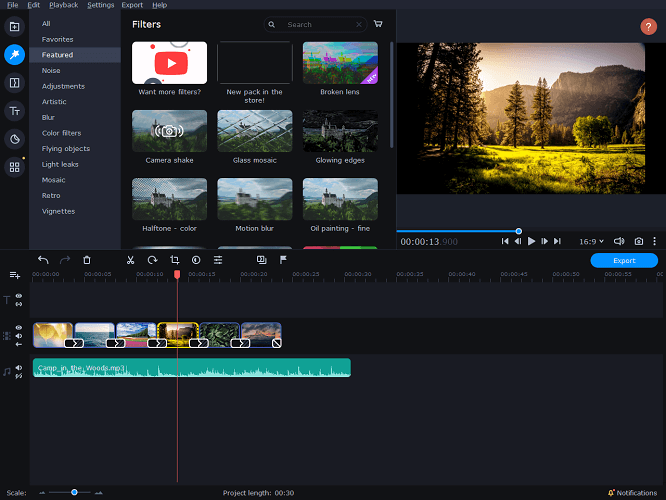The image size is (666, 500).
Task: Rotate the selected clip
Action: (152, 260)
